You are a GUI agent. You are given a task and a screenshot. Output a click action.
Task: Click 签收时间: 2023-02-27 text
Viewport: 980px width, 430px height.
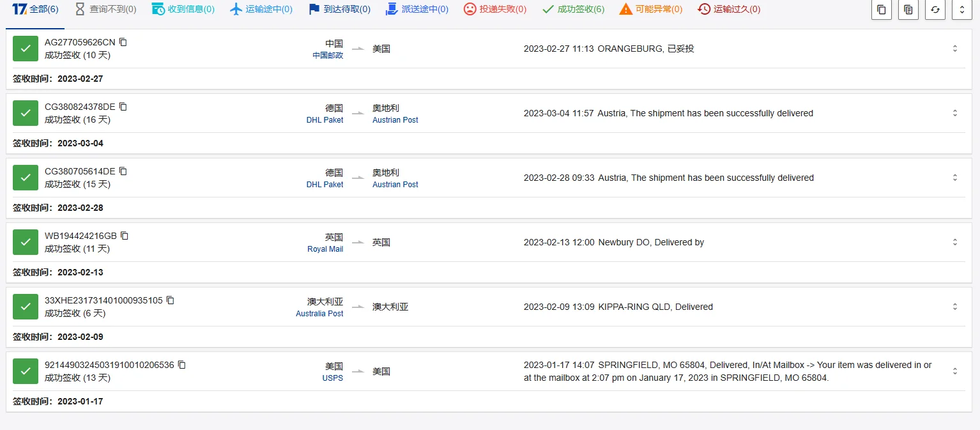[x=58, y=79]
